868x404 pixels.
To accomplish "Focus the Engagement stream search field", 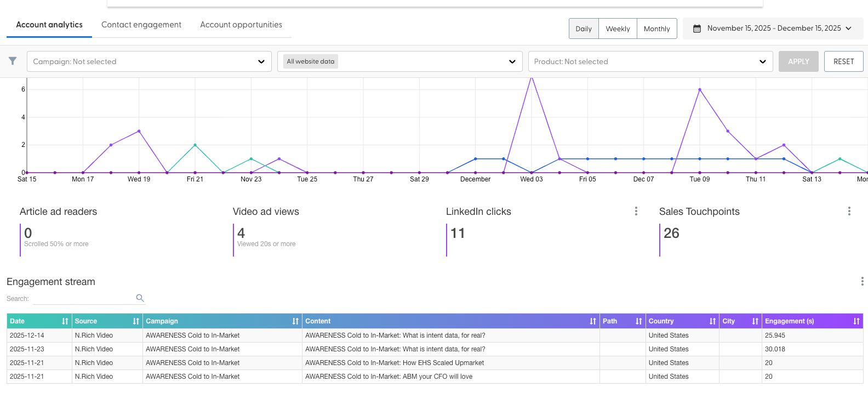I will point(83,299).
